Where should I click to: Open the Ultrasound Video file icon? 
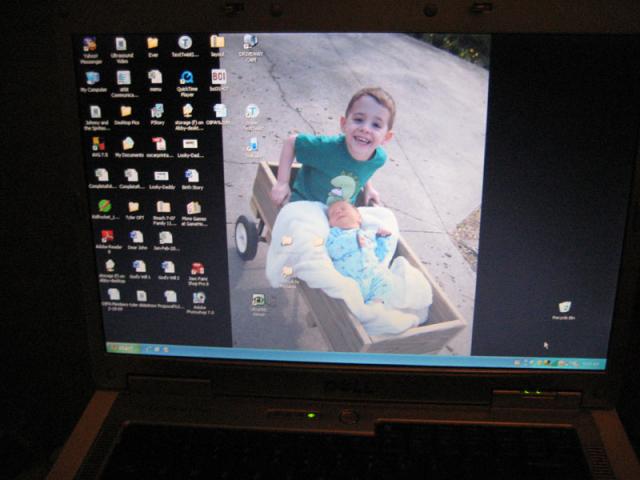tap(122, 50)
